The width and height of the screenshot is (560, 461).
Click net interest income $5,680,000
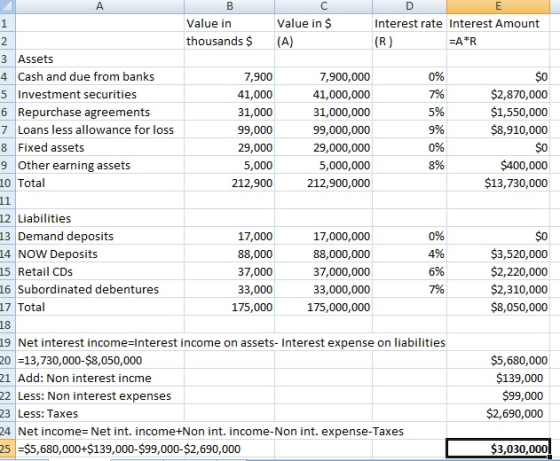(498, 360)
